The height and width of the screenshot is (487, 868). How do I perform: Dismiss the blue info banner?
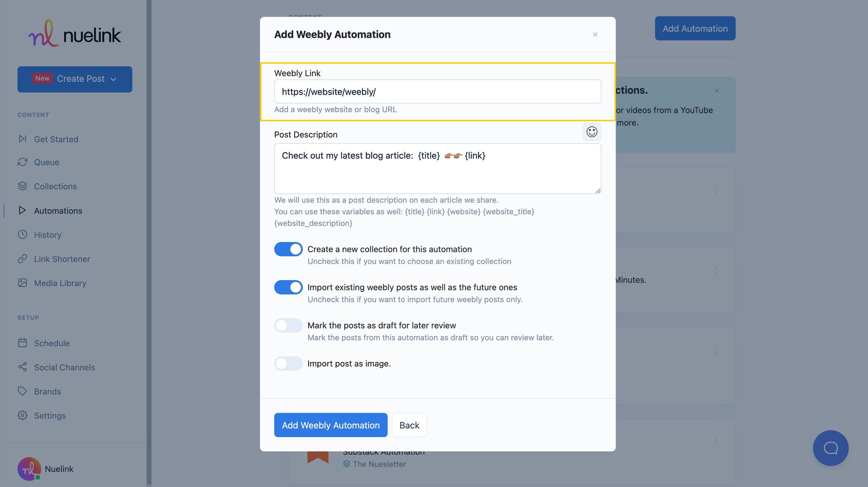coord(717,90)
